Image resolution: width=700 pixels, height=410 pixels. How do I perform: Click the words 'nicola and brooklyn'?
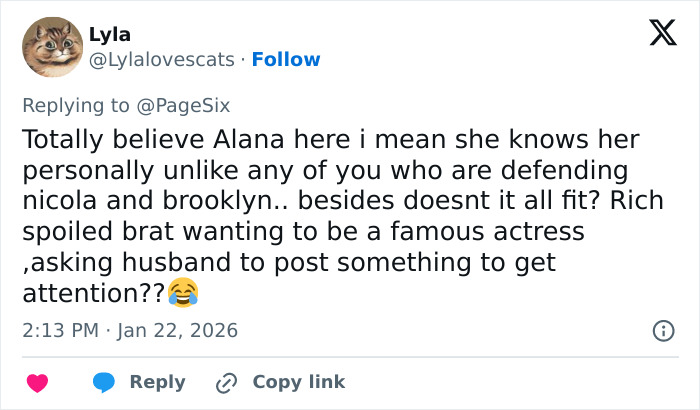(143, 199)
